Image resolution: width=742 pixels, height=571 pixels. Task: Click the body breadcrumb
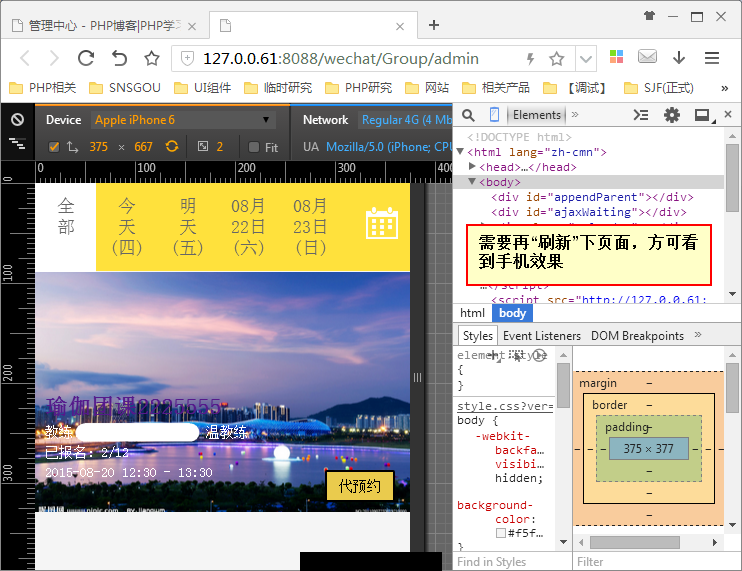point(512,313)
